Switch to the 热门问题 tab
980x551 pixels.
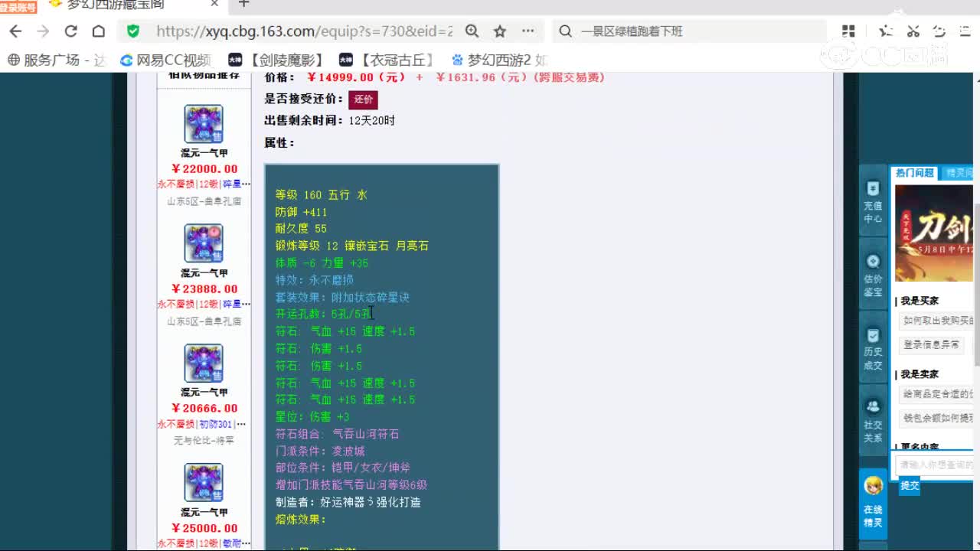click(915, 173)
